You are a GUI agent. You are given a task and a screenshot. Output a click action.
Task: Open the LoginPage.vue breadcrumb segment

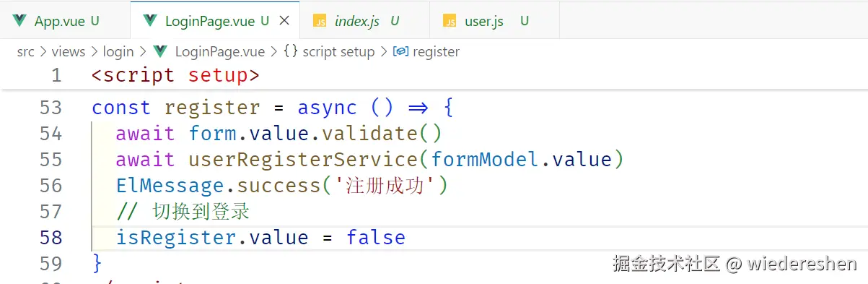coord(219,52)
